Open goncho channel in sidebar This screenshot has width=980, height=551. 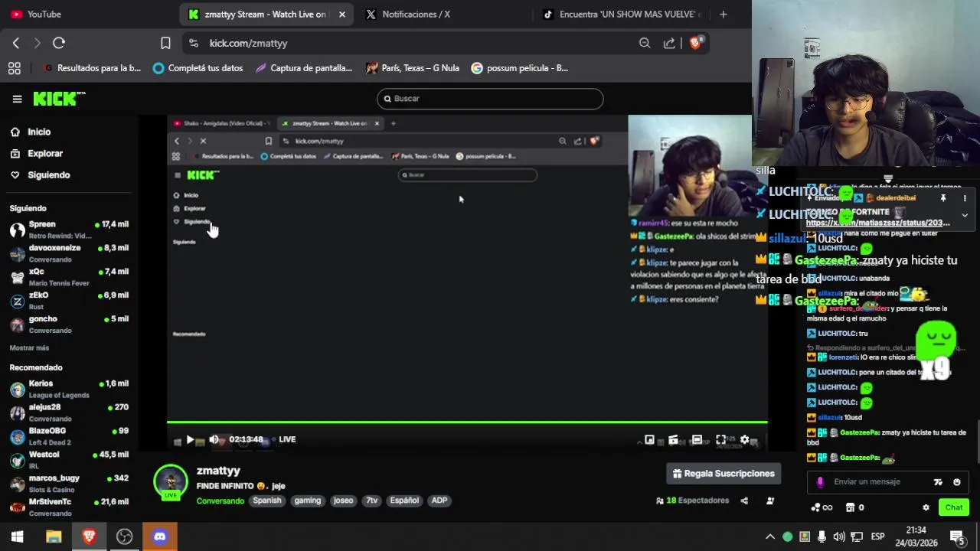(x=69, y=324)
